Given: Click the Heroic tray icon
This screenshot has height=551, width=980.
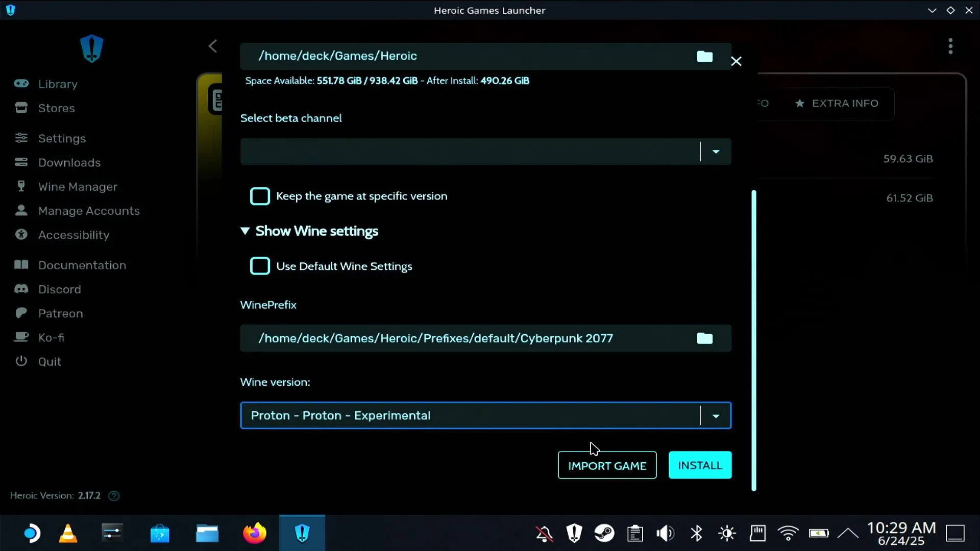Looking at the screenshot, I should pos(574,534).
